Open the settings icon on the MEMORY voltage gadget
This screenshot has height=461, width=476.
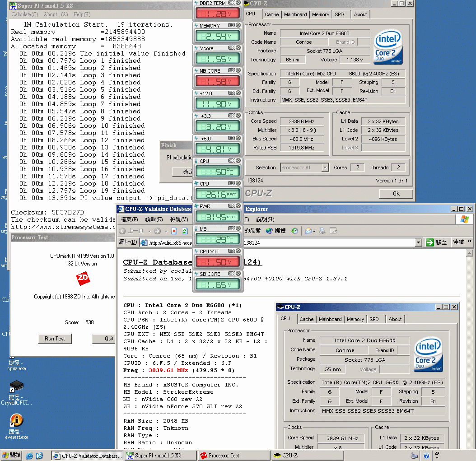231,25
